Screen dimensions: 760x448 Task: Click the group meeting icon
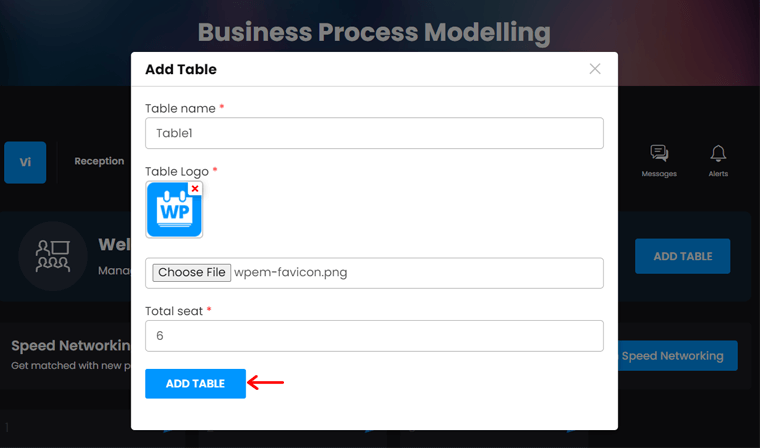pyautogui.click(x=53, y=256)
